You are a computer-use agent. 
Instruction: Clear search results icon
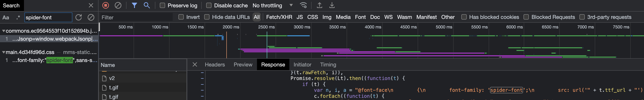point(91,17)
